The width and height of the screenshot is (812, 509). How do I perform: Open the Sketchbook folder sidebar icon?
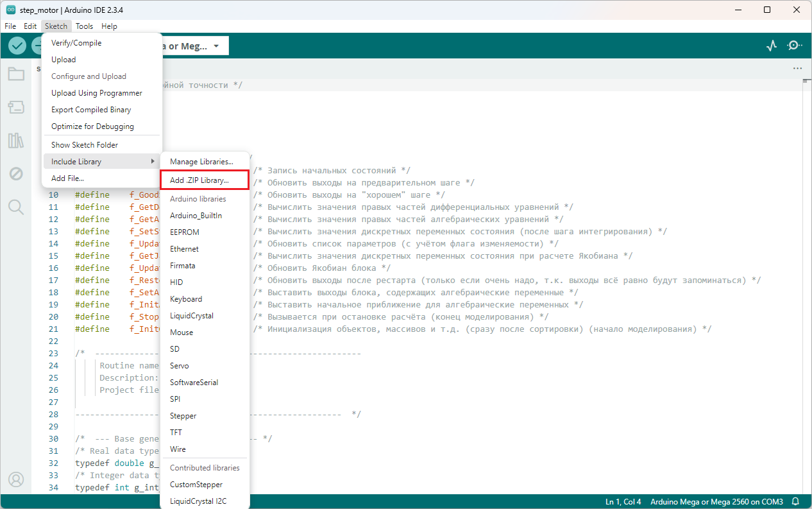coord(16,74)
